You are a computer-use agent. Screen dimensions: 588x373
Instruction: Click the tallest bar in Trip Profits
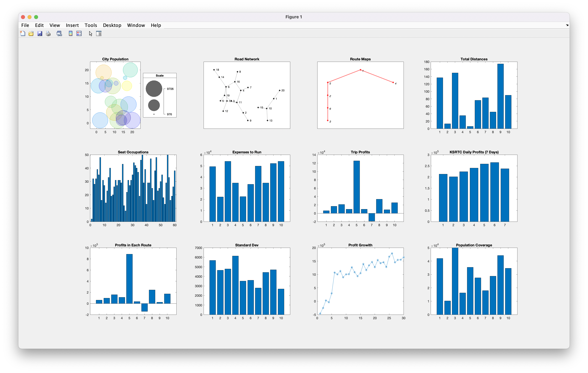tap(356, 187)
